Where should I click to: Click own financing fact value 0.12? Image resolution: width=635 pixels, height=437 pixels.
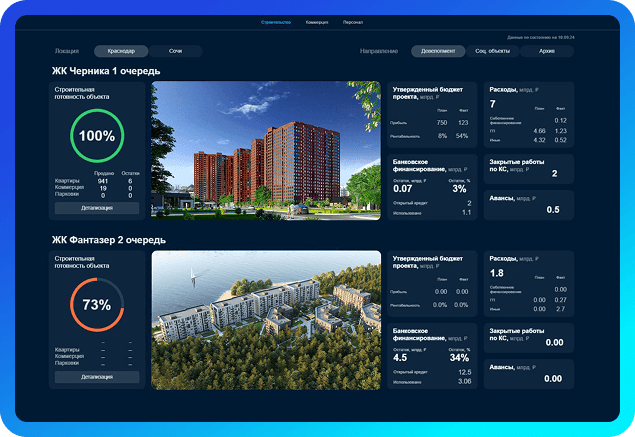(560, 121)
